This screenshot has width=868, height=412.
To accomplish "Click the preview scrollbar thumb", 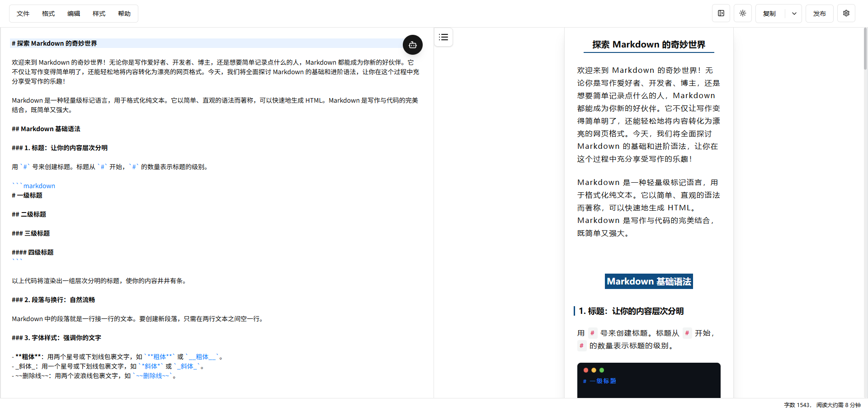I will (x=865, y=49).
